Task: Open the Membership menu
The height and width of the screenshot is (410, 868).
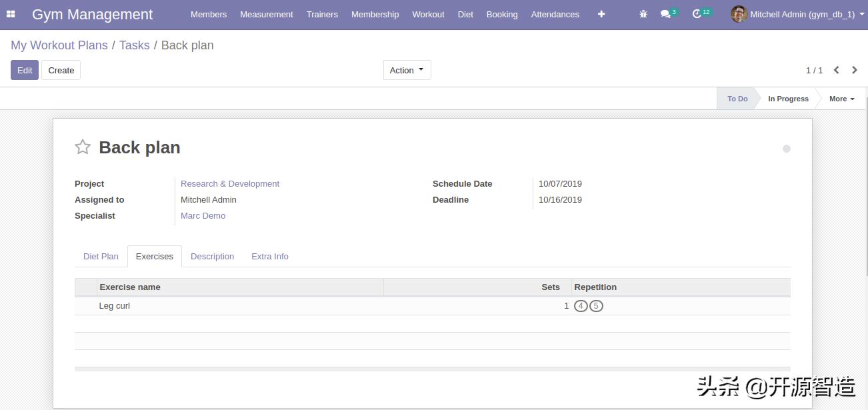Action: point(375,14)
